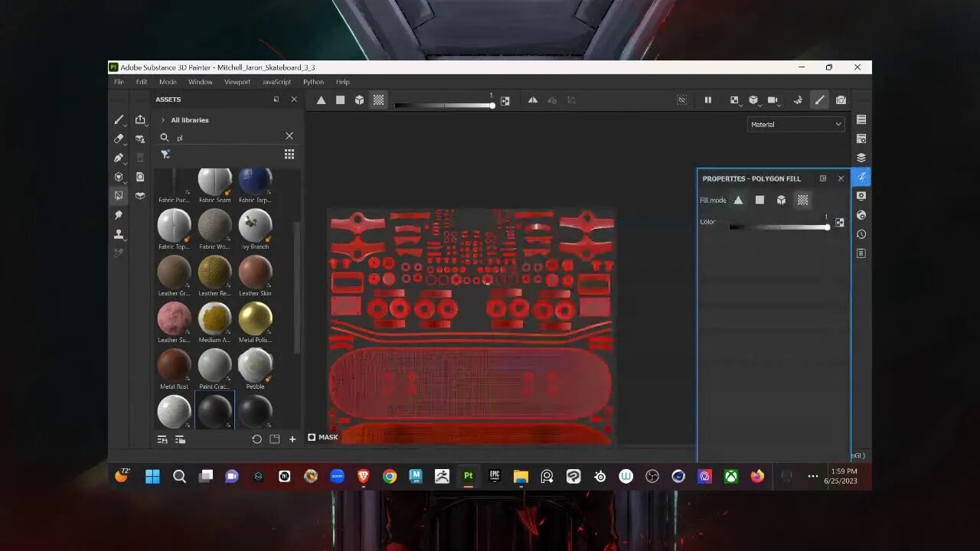
Task: Select triangle fill mode in top toolbar
Action: click(x=321, y=100)
